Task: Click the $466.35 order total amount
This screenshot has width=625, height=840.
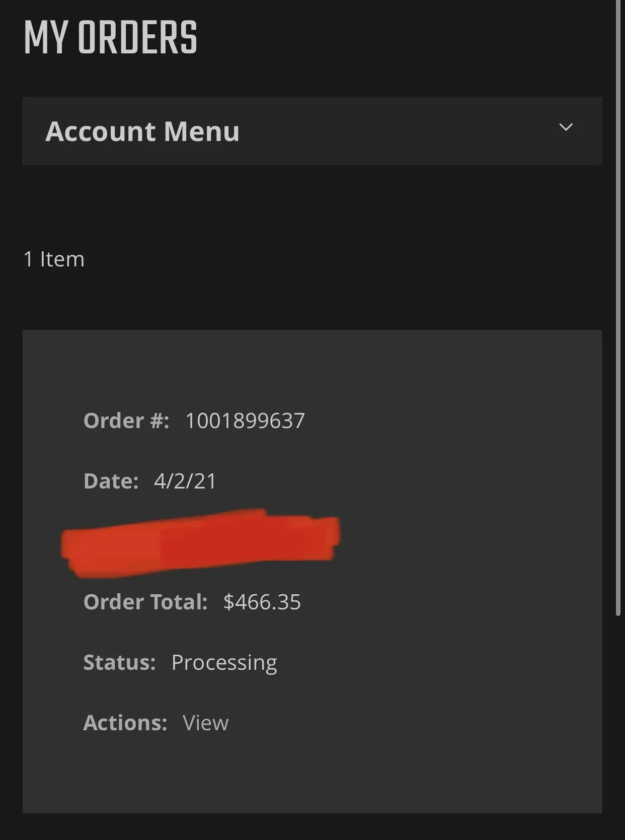Action: click(x=262, y=602)
